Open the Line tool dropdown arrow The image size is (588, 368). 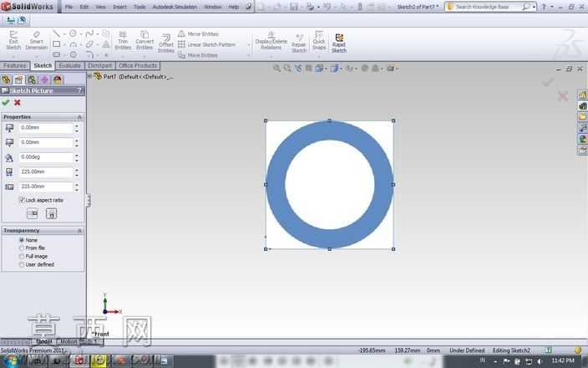point(63,34)
